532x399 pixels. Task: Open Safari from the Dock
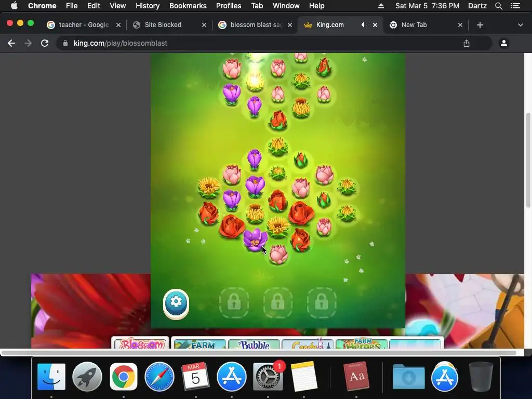tap(159, 376)
